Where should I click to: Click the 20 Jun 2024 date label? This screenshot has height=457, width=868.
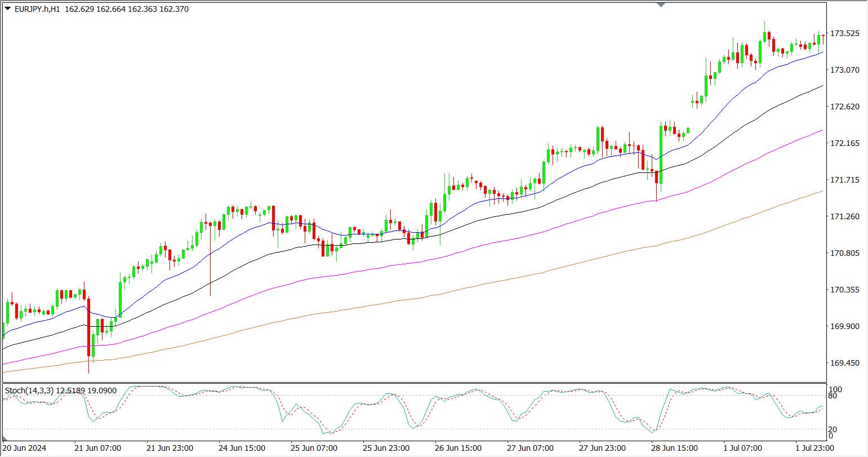(x=24, y=449)
